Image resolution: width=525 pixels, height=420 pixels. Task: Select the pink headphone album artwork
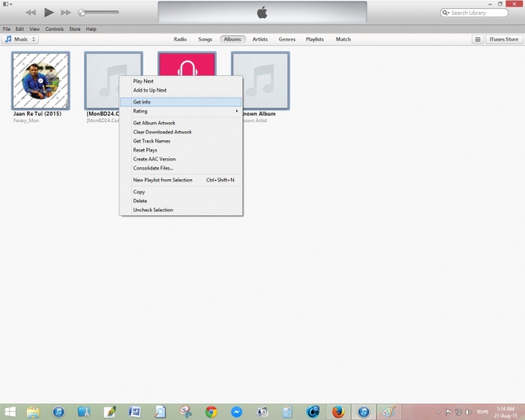point(187,64)
